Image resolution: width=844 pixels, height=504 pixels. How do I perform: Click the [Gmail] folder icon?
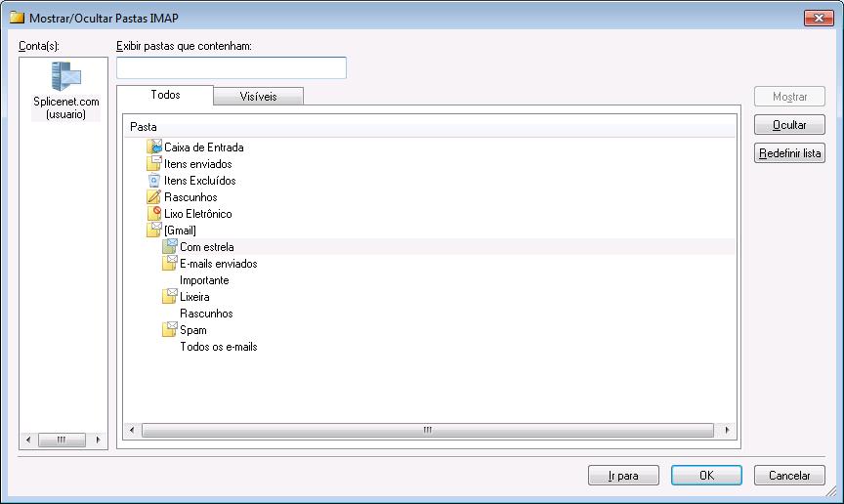click(154, 230)
